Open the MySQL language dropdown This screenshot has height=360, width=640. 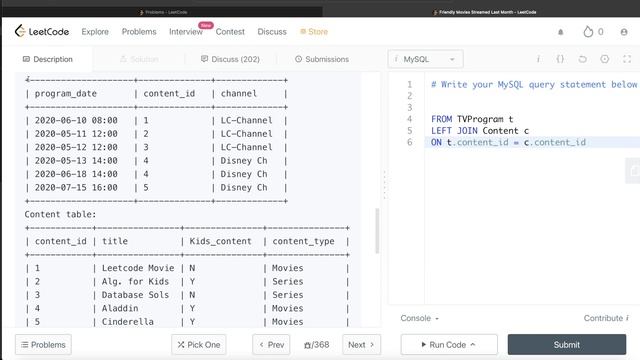pyautogui.click(x=425, y=59)
